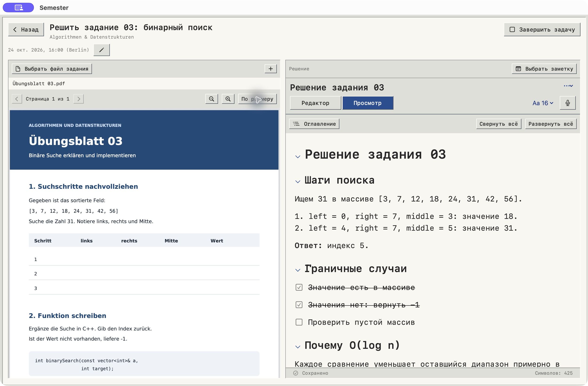Viewport: 588px width, 386px height.
Task: Expand all sections with Развернуть всё
Action: [x=551, y=124]
